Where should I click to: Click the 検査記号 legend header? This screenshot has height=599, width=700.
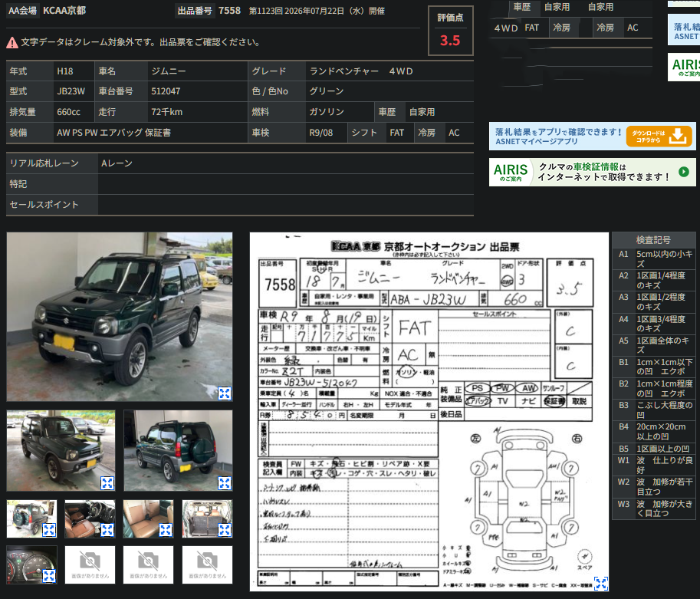(x=653, y=240)
